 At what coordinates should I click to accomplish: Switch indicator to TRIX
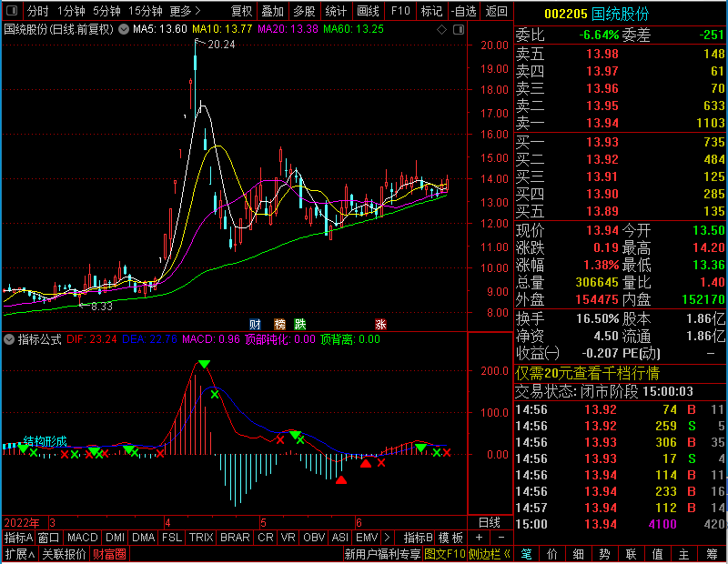[x=201, y=538]
